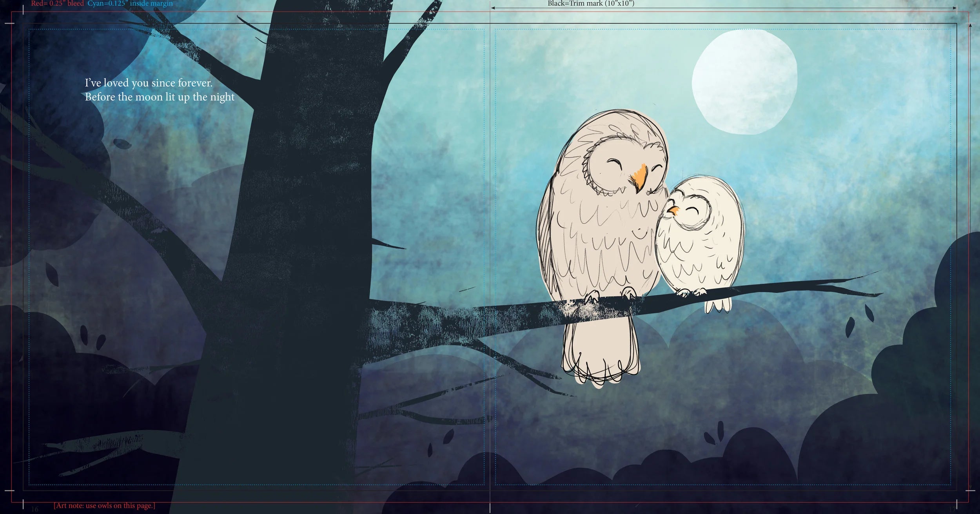Click the dark tree trunk
The image size is (980, 514).
click(x=302, y=235)
